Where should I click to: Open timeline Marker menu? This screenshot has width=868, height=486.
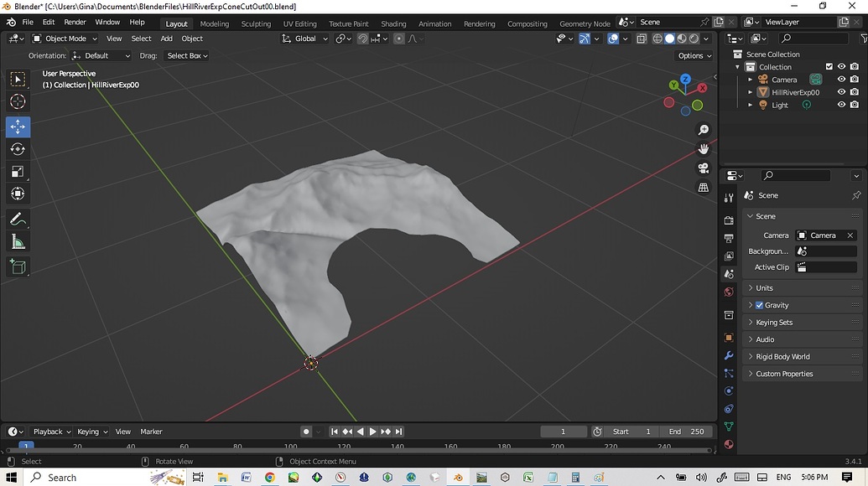coord(151,432)
